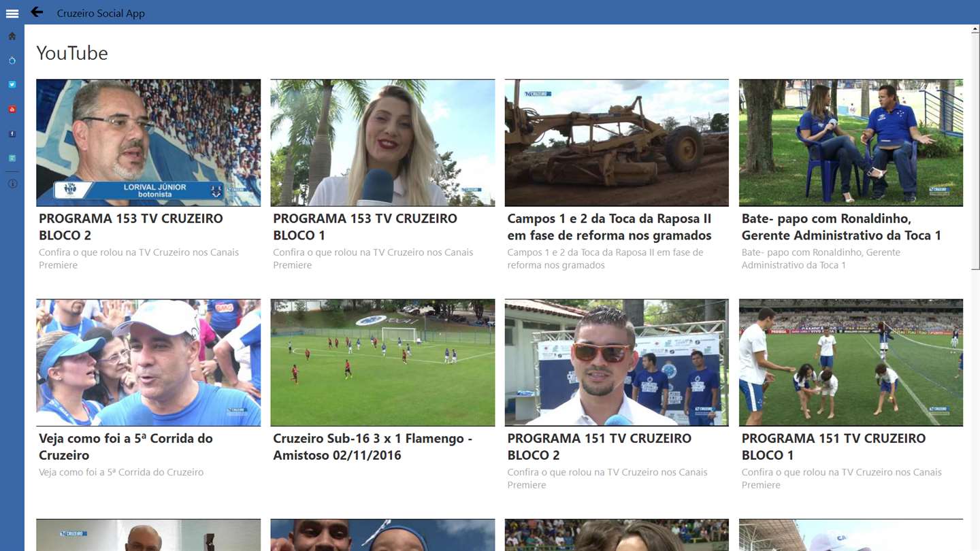Image resolution: width=980 pixels, height=551 pixels.
Task: Click title Veja como foi a 5ª Corrida
Action: (126, 447)
